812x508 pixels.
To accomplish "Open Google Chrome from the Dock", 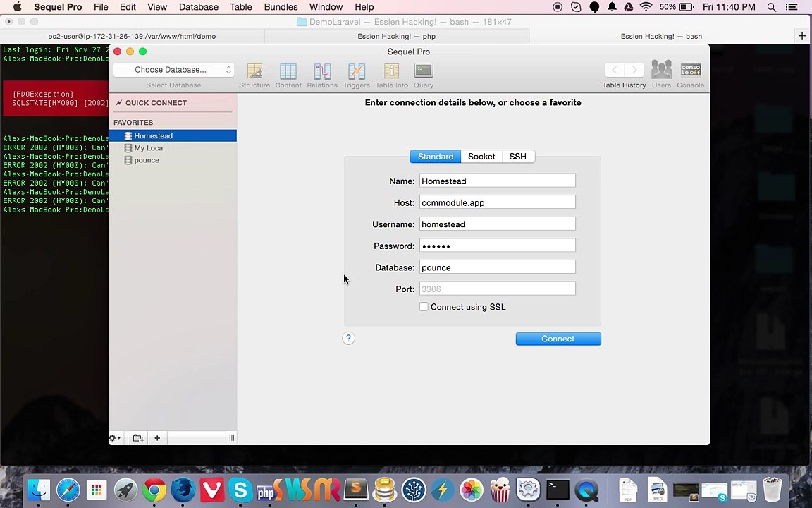I will [154, 490].
